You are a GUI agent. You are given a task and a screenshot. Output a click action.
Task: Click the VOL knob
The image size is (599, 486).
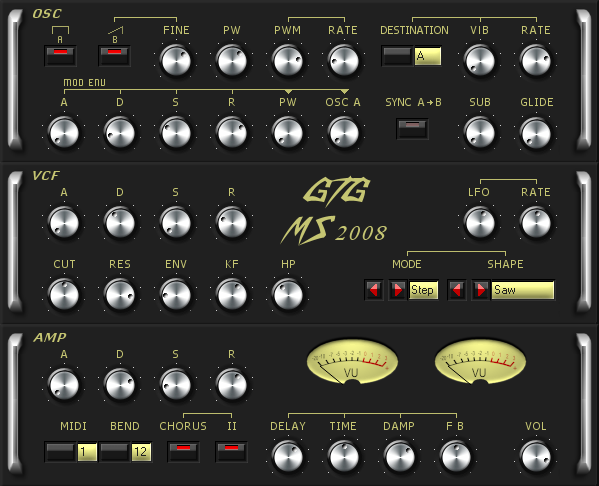pyautogui.click(x=536, y=457)
